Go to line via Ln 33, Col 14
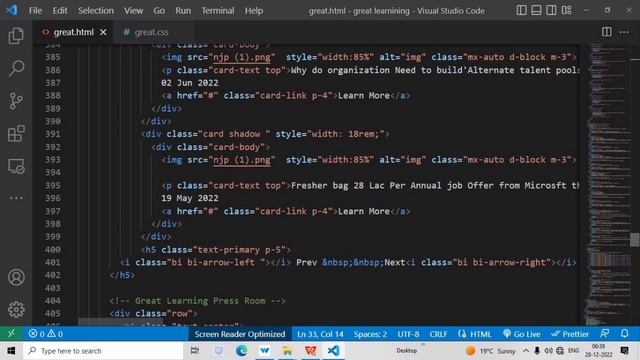The width and height of the screenshot is (640, 360). [x=320, y=334]
